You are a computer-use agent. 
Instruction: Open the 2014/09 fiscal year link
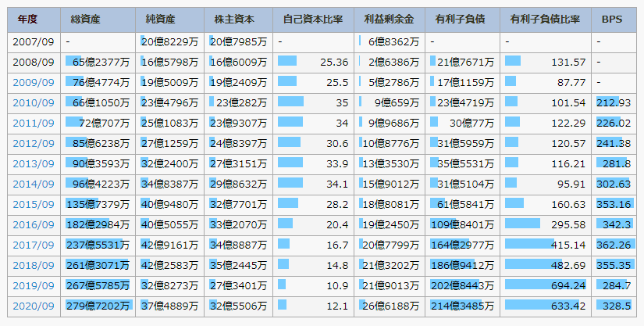34,184
